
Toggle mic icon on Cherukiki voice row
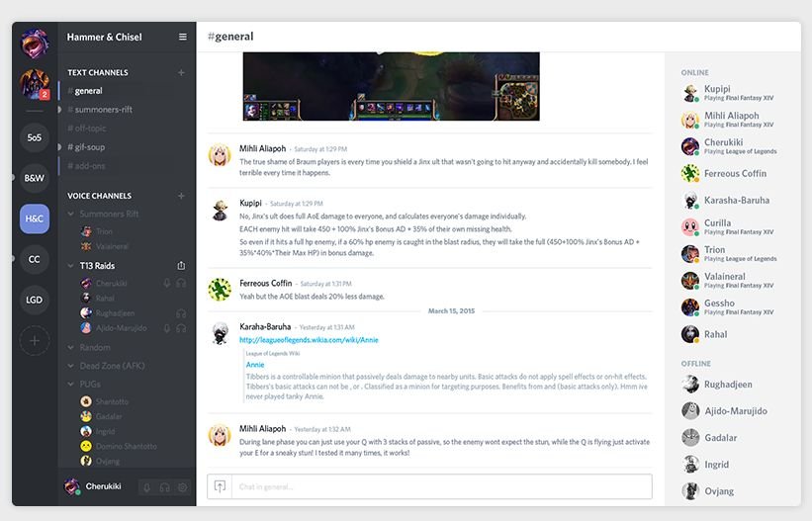tap(167, 284)
